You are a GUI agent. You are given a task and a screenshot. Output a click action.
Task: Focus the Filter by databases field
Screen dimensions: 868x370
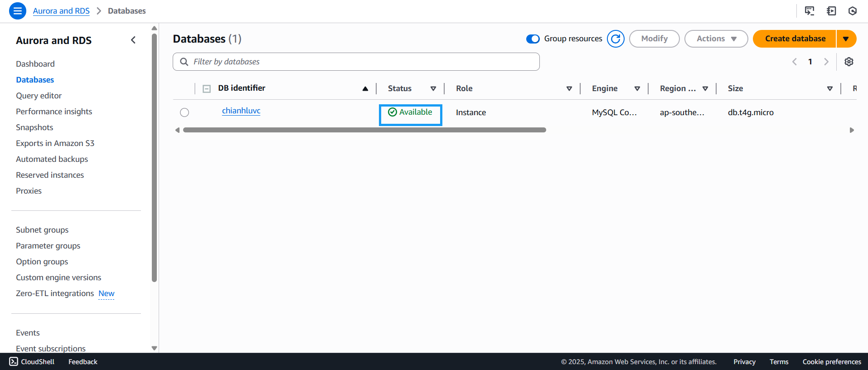[356, 62]
